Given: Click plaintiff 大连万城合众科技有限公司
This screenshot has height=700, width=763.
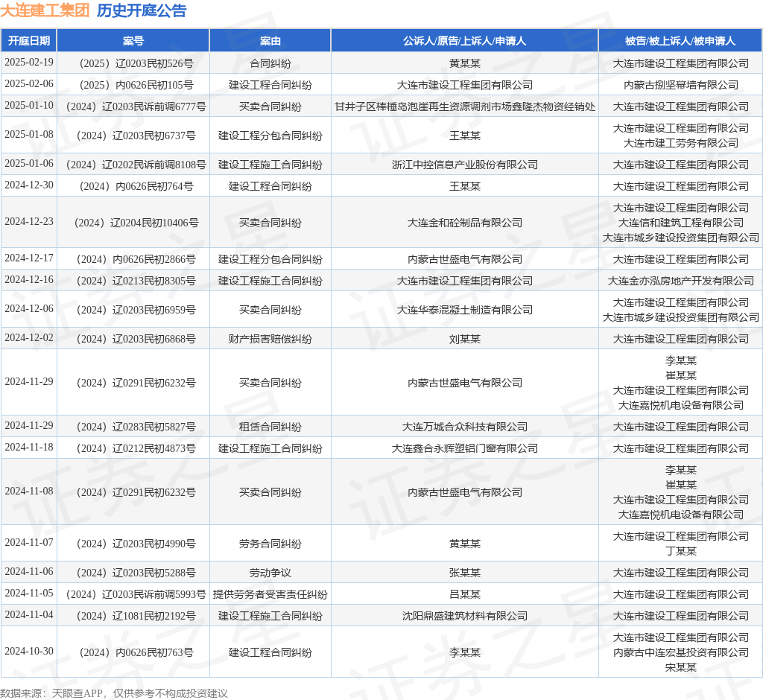Looking at the screenshot, I should pos(465,427).
